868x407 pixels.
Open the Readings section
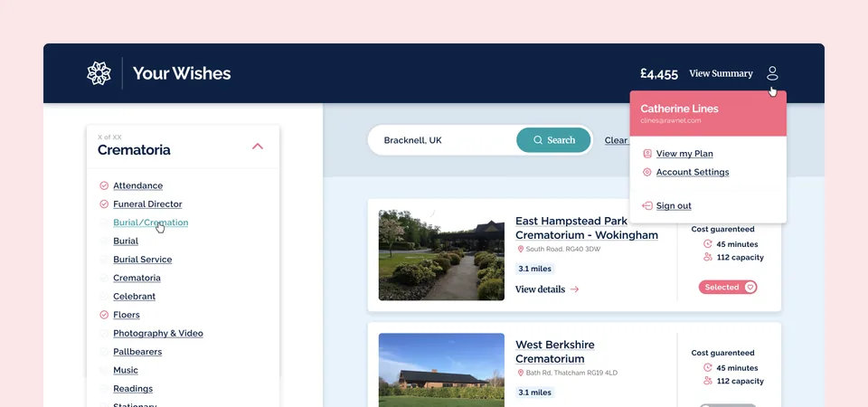coord(133,389)
